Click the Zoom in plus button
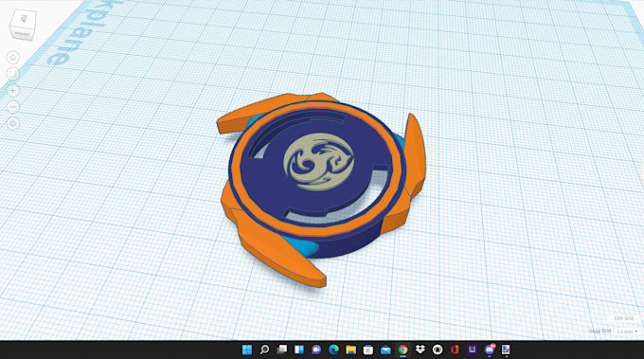 pyautogui.click(x=13, y=90)
